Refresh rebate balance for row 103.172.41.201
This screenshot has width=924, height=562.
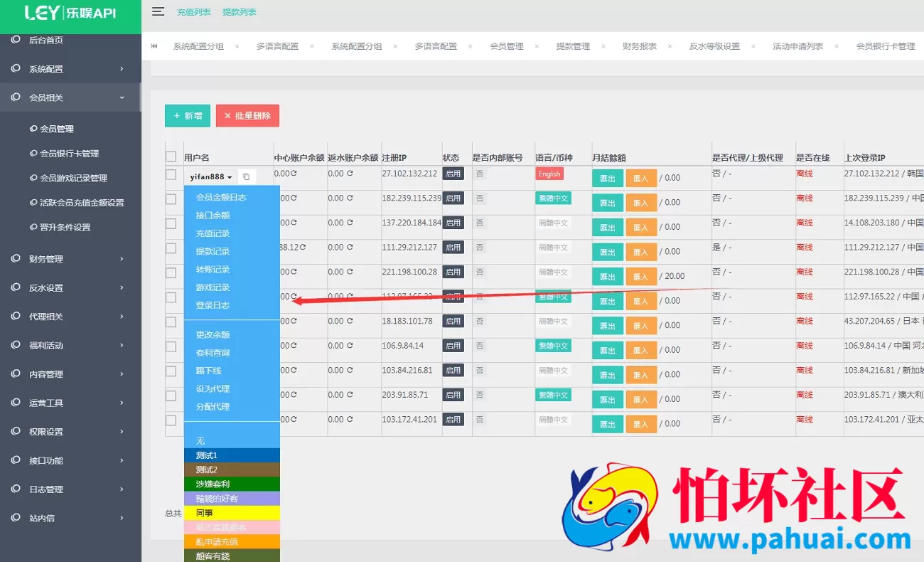[350, 419]
